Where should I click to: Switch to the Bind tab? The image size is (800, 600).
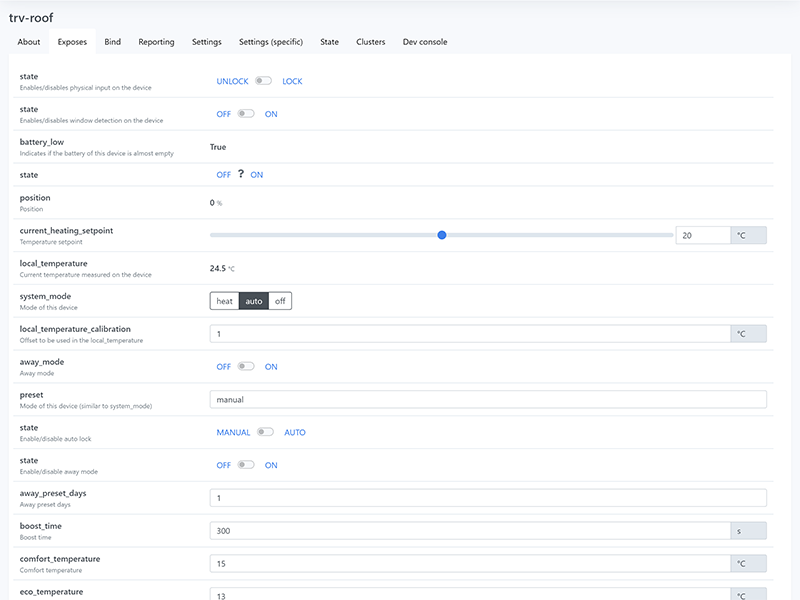pos(112,42)
